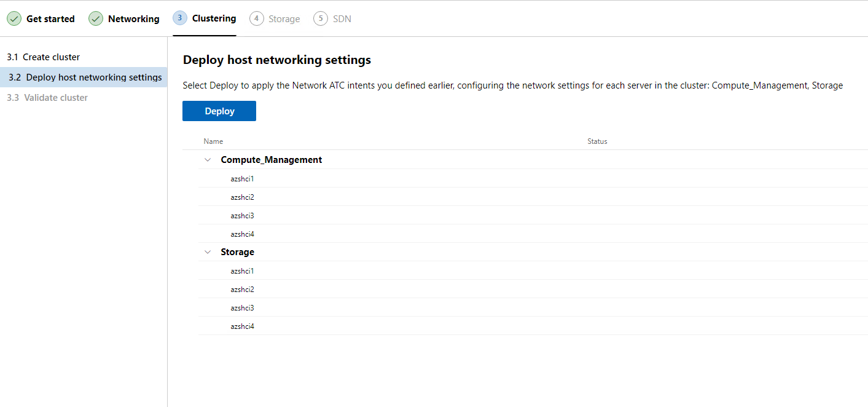Click the Clustering step 3 circle icon
The width and height of the screenshot is (868, 407).
point(180,18)
